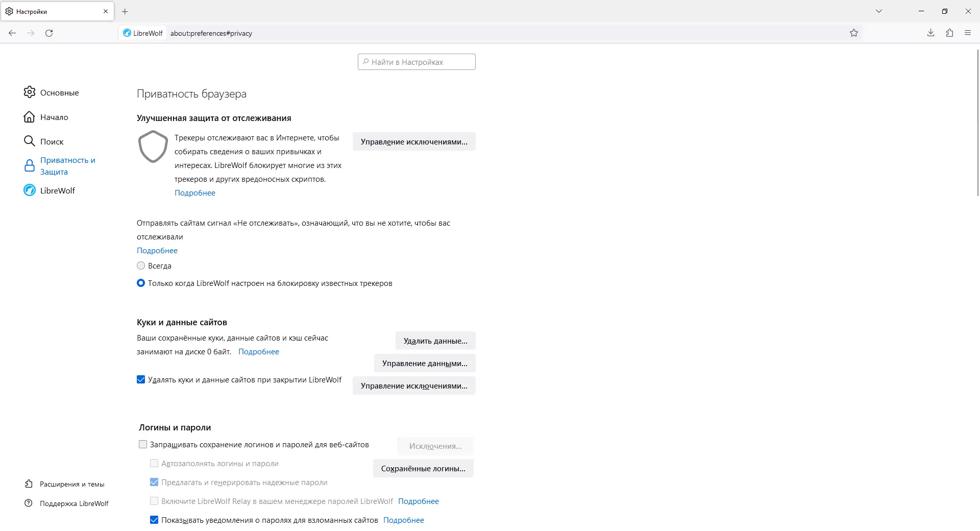This screenshot has width=980, height=531.
Task: Click the "Найти в Настройках" search field
Action: (x=416, y=62)
